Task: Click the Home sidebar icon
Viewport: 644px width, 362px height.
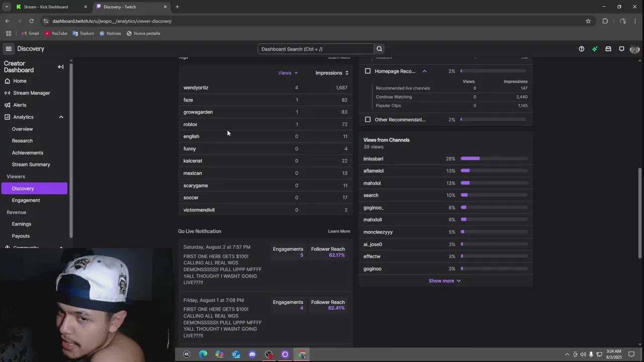Action: pos(7,81)
